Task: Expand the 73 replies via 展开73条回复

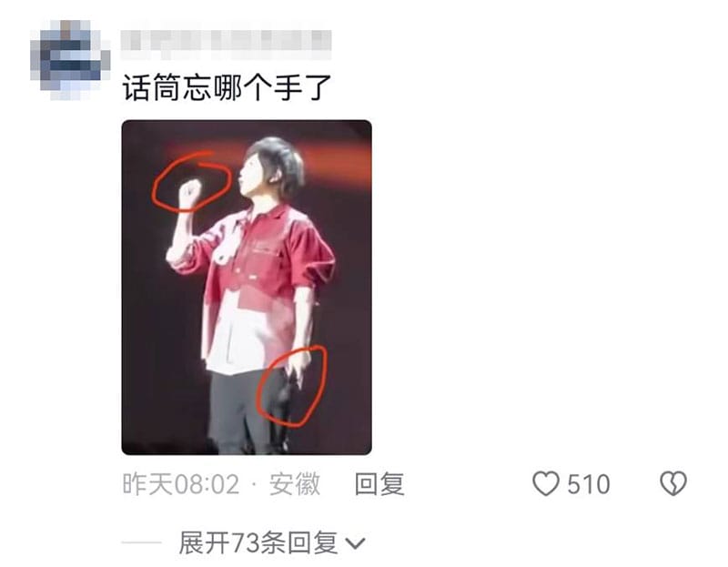Action: click(258, 542)
